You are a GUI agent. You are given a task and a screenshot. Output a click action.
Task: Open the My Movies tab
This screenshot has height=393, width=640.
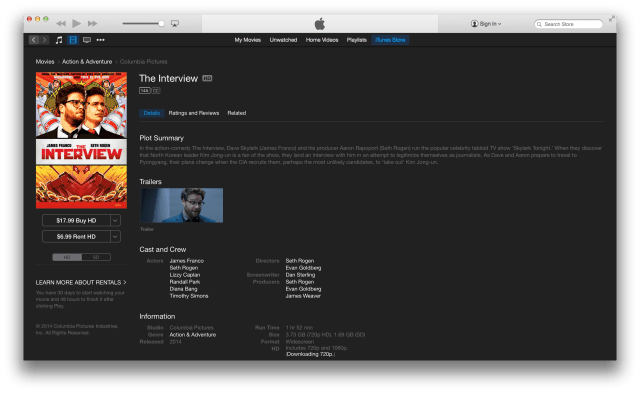[247, 40]
